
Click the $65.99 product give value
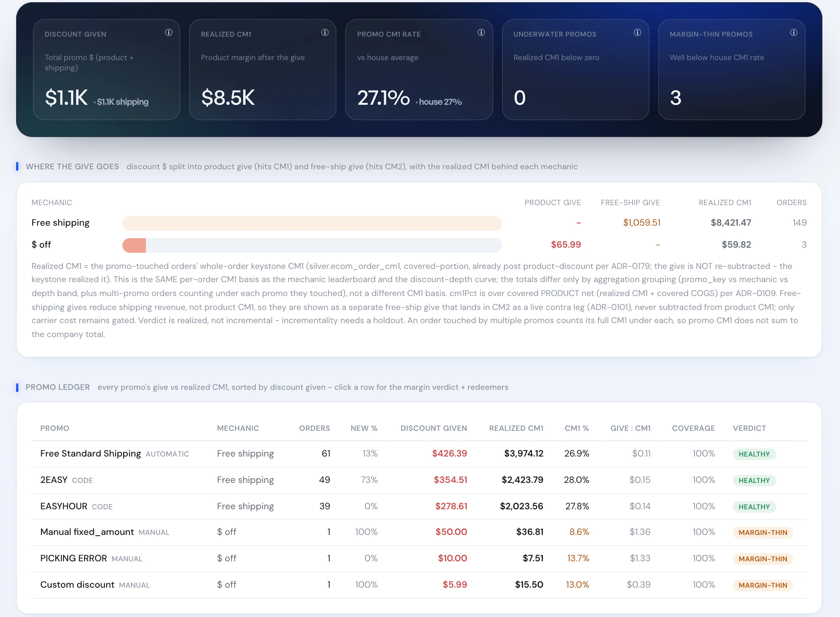click(566, 245)
